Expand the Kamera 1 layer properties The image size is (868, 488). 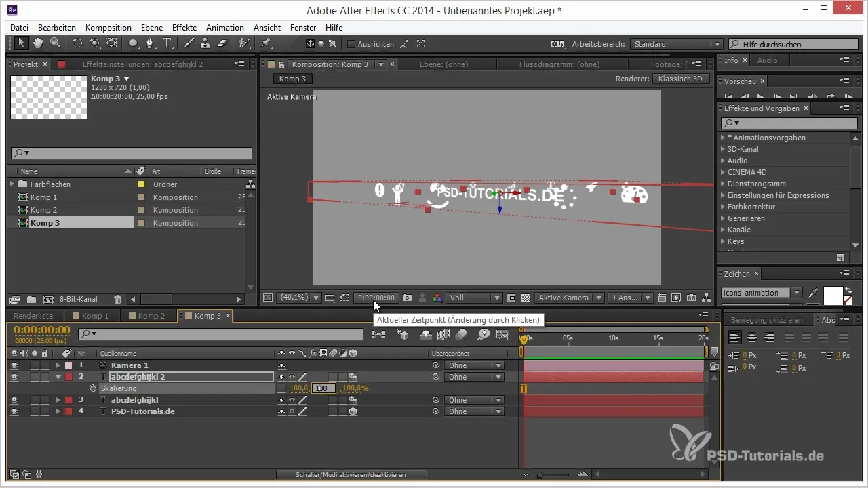tap(58, 365)
